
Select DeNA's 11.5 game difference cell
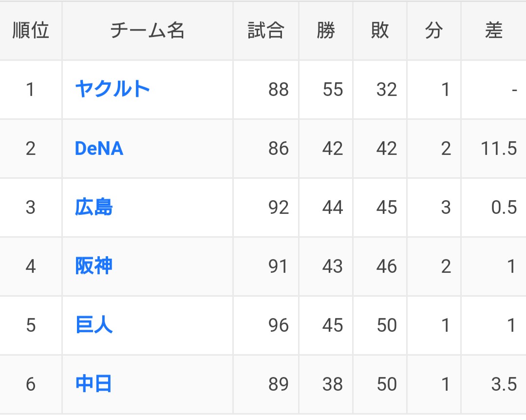[x=498, y=149]
